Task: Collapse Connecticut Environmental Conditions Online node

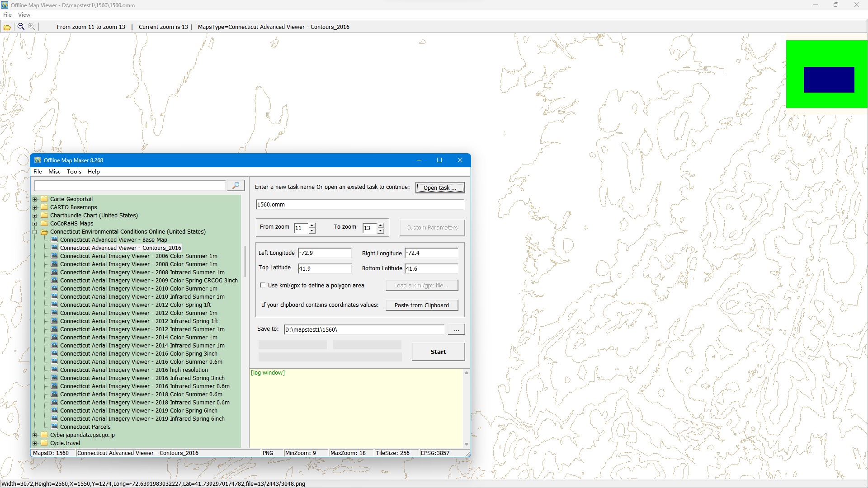Action: 35,232
